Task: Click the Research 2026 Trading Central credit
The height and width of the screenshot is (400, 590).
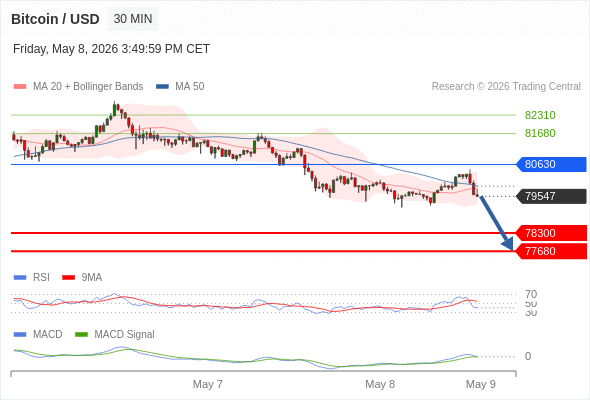Action: [x=506, y=87]
